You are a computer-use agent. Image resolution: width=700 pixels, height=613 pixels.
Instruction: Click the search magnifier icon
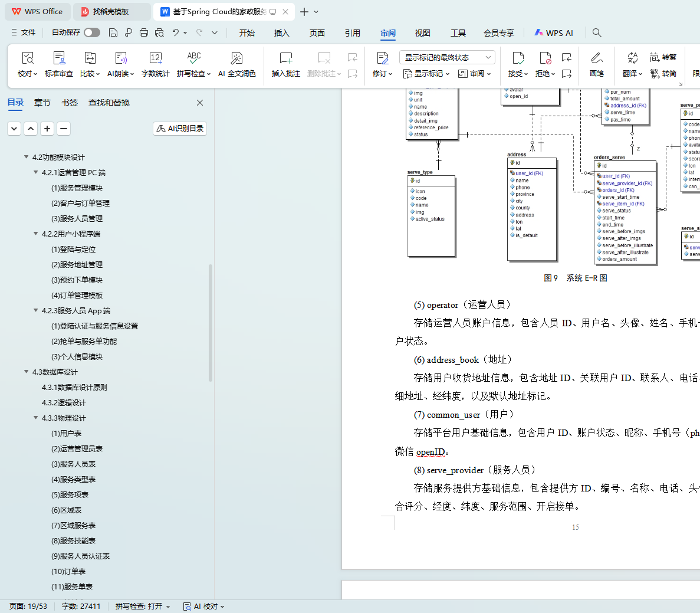597,32
